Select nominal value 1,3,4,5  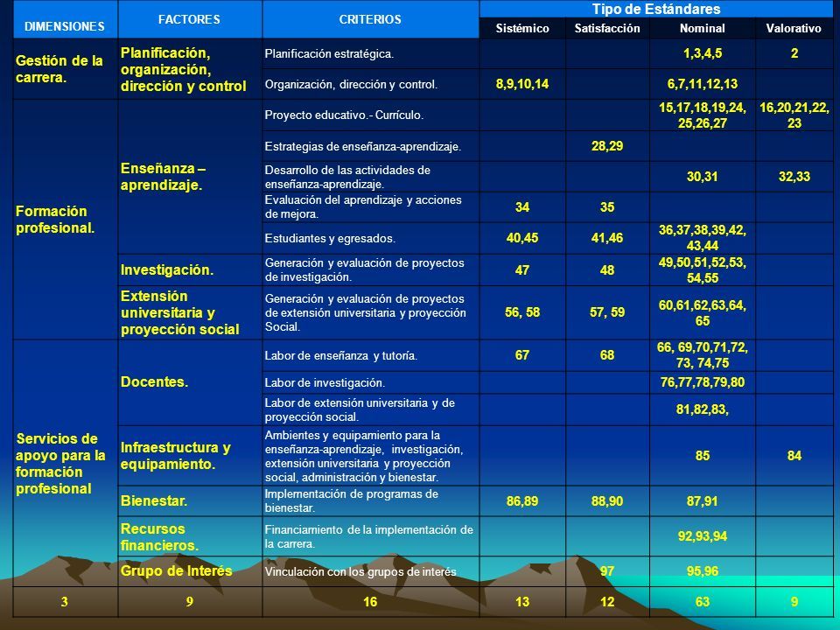point(703,53)
